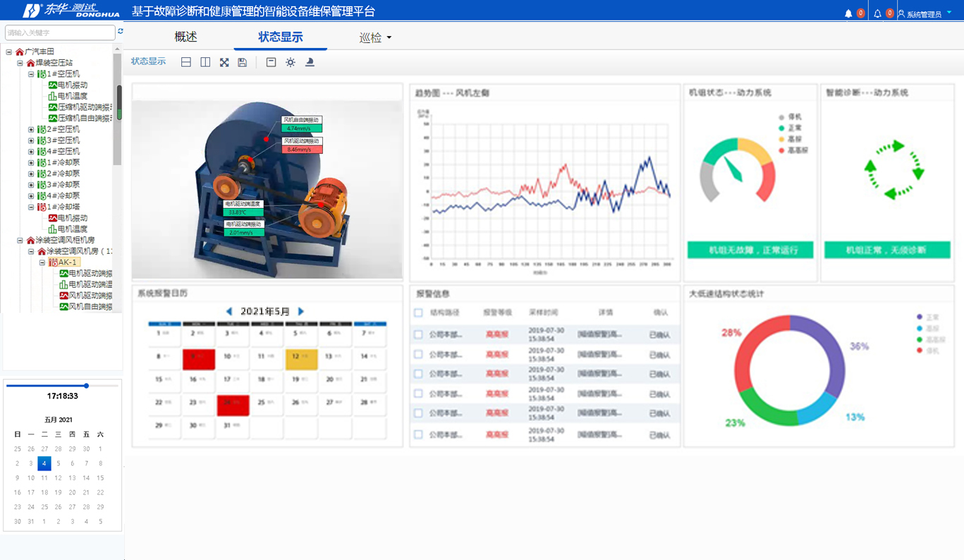Click the fullscreen expand arrows icon
964x560 pixels.
224,62
